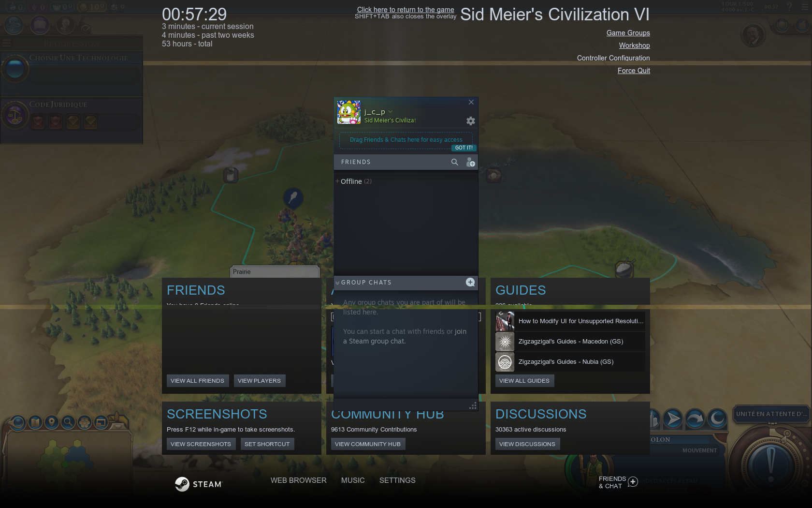
Task: Open View Community Hub
Action: (367, 444)
